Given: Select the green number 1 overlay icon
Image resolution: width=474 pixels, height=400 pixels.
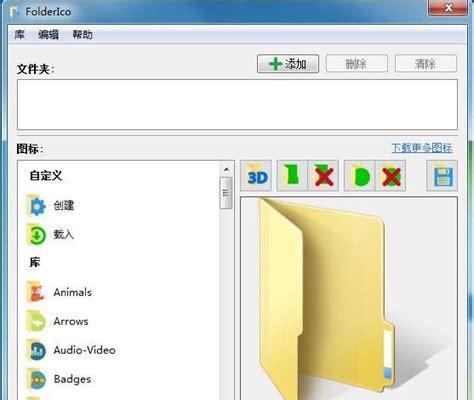Looking at the screenshot, I should (292, 176).
